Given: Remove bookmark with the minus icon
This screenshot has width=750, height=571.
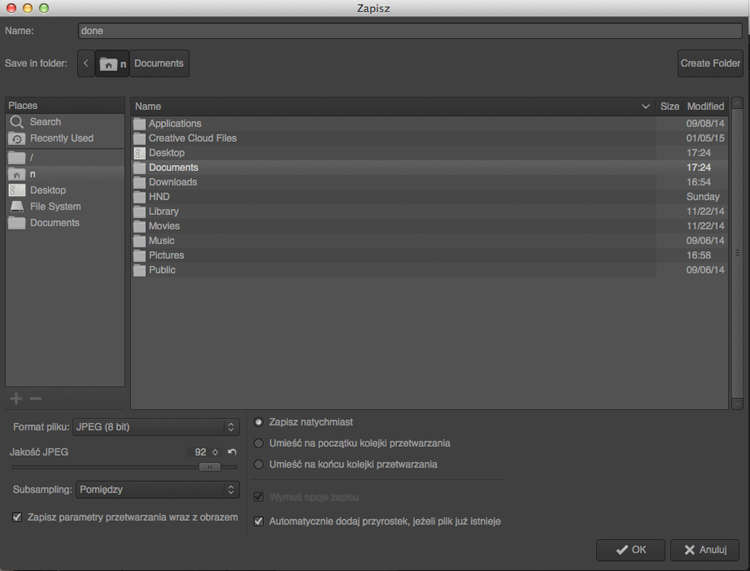Looking at the screenshot, I should coord(36,398).
